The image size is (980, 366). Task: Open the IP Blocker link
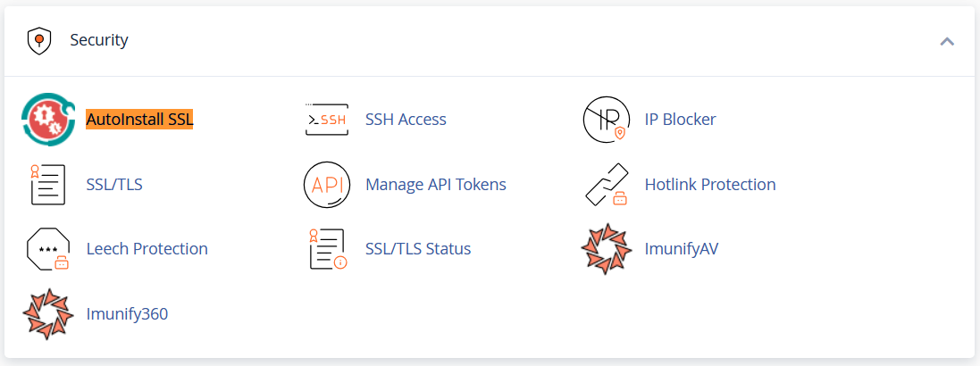point(680,119)
